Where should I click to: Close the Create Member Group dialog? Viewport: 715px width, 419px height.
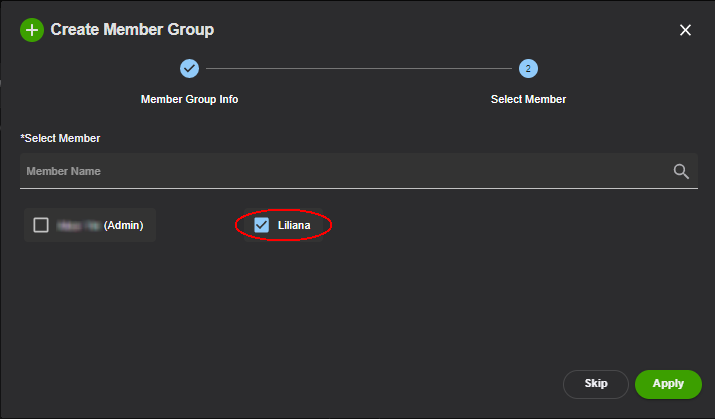(685, 30)
